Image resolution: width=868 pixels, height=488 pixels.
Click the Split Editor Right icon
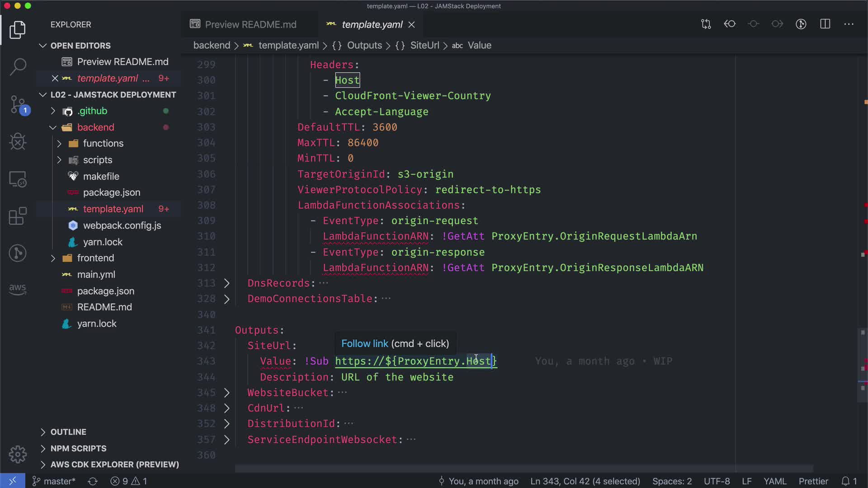825,24
